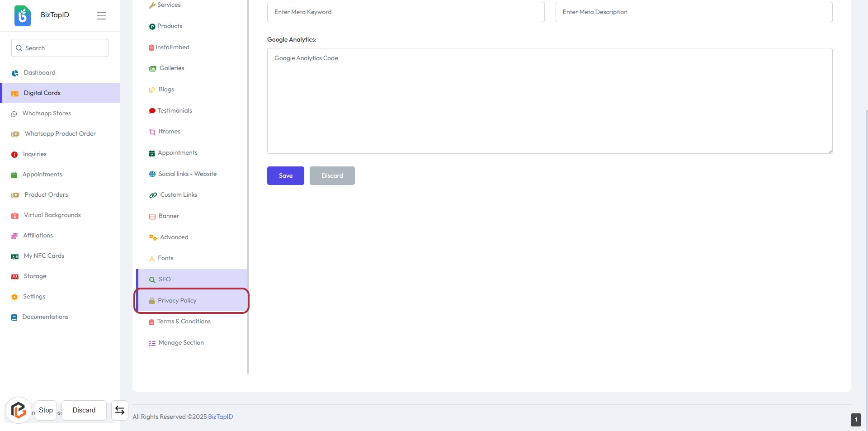The width and height of the screenshot is (868, 431).
Task: Click the BizTapID logo icon
Action: (23, 15)
